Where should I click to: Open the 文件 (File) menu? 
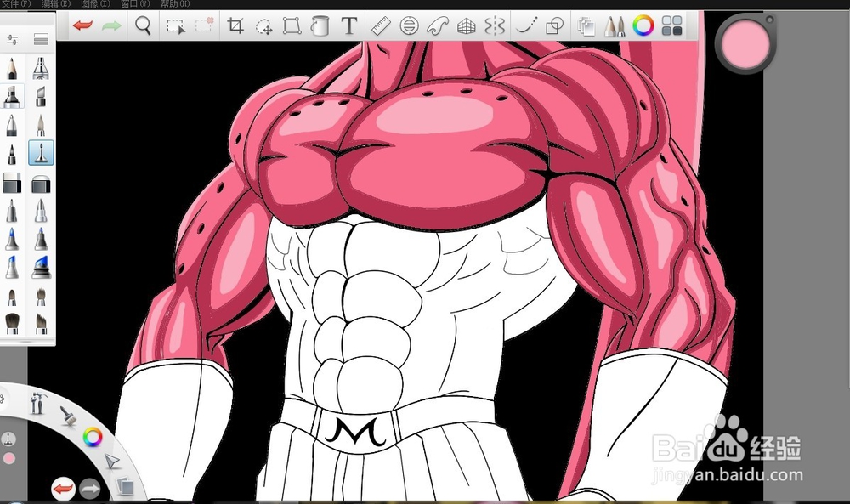click(x=16, y=3)
